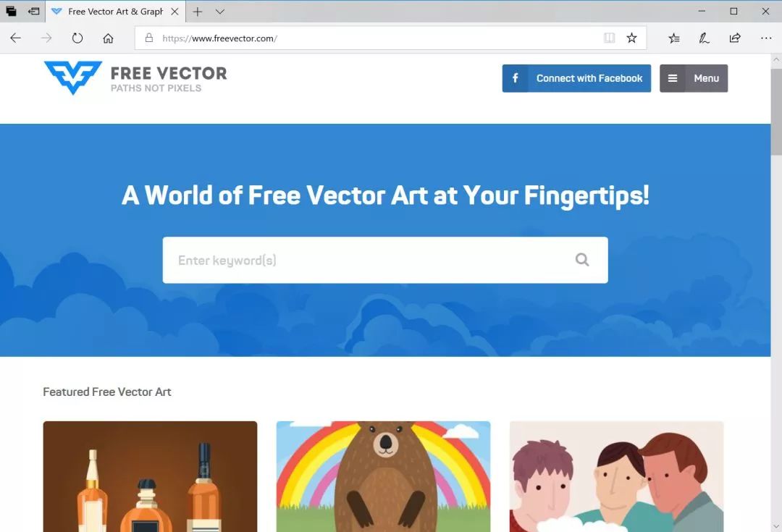Click the add notes pen icon

705,38
